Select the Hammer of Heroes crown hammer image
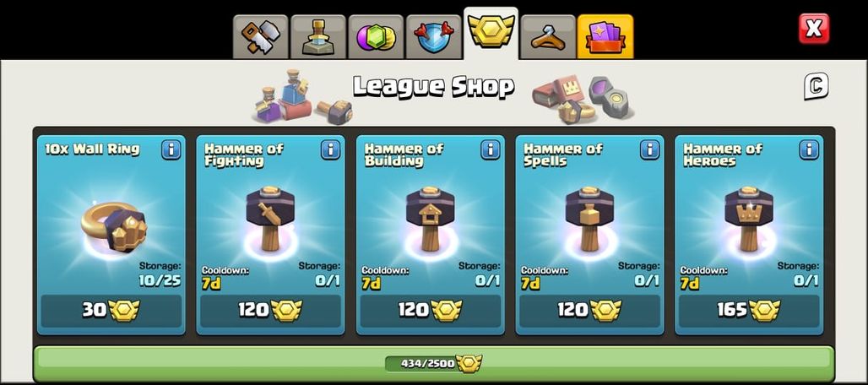The image size is (868, 385). pyautogui.click(x=749, y=219)
